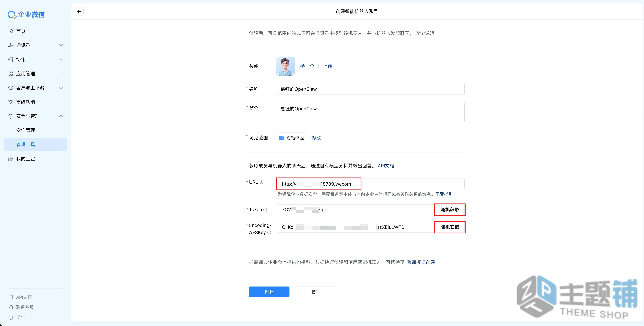
Task: Focus the Token input field
Action: 356,210
